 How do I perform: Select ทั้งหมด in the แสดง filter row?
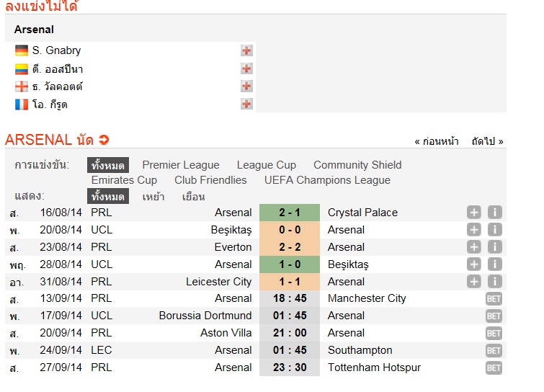[x=108, y=196]
